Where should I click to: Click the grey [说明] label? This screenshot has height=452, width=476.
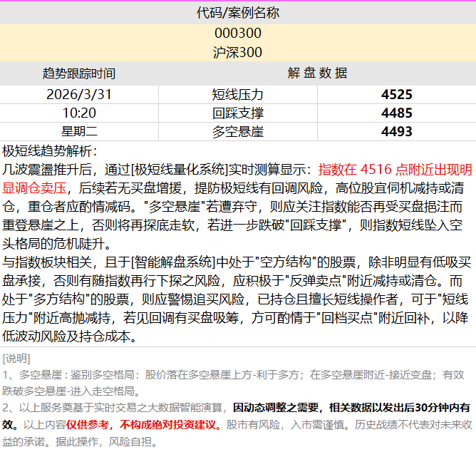coord(16,357)
